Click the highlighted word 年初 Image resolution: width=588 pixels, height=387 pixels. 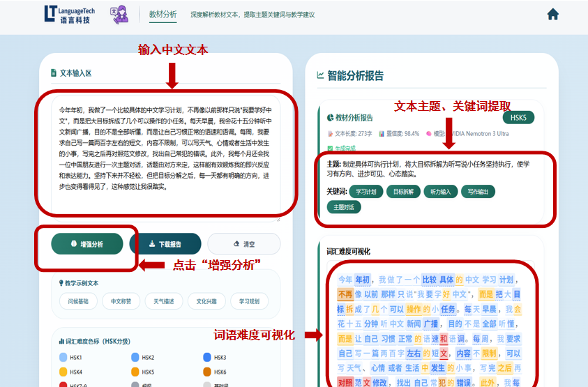tap(363, 280)
